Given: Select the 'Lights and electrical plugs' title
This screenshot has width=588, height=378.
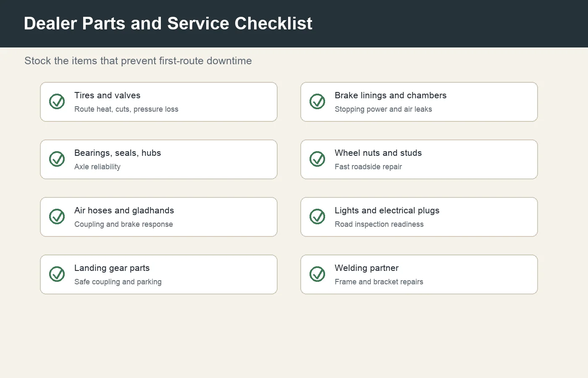Looking at the screenshot, I should click(x=387, y=210).
